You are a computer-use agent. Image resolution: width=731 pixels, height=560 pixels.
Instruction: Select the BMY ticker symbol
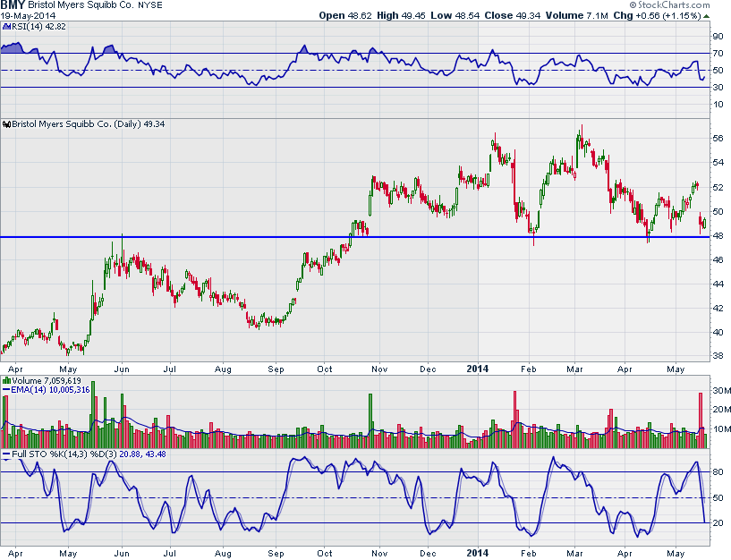pyautogui.click(x=13, y=5)
